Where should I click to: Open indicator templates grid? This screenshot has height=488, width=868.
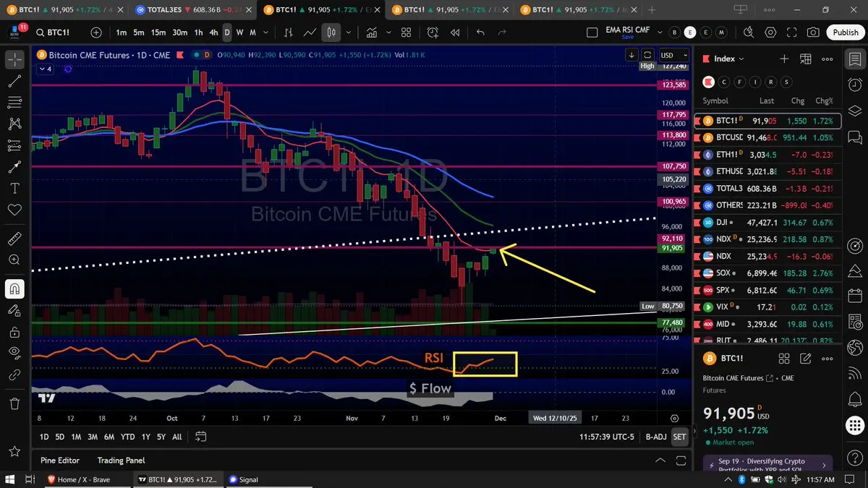(406, 33)
